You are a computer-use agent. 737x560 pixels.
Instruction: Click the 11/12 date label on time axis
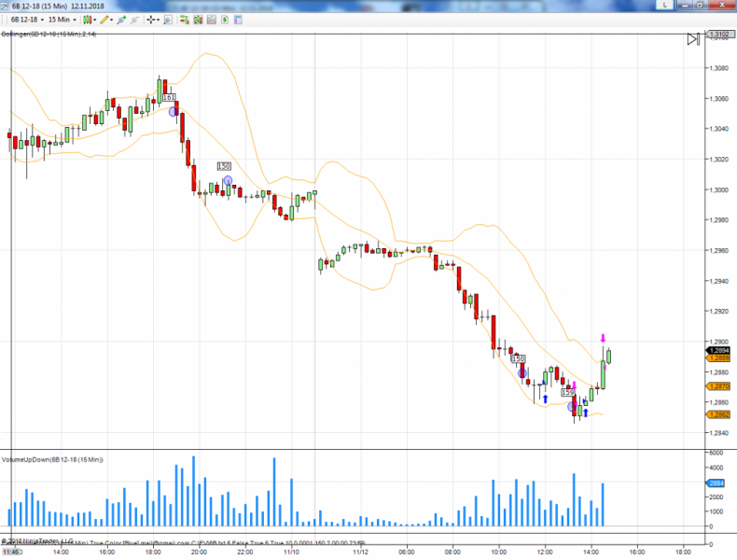[360, 552]
